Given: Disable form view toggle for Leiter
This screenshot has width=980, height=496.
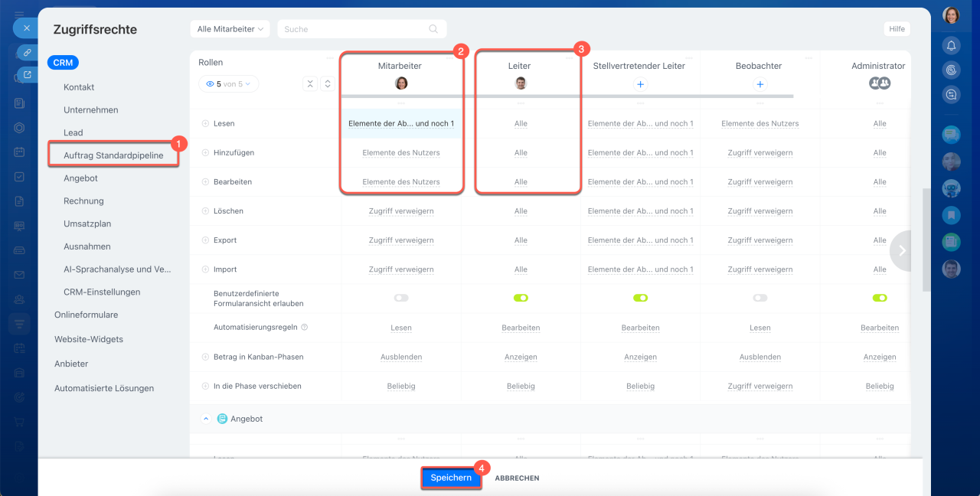Looking at the screenshot, I should [x=521, y=298].
